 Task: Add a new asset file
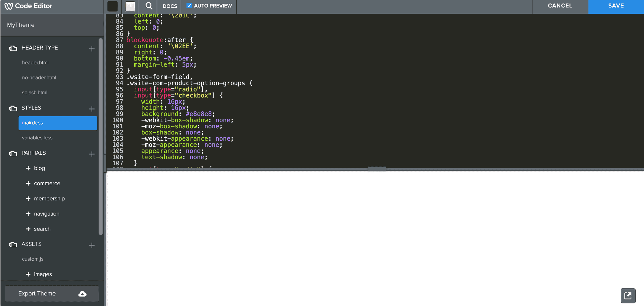92,245
